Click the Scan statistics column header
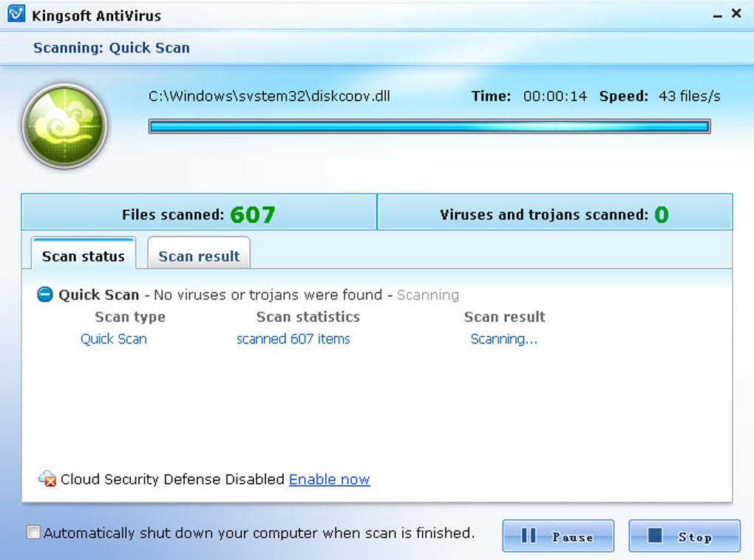Image resolution: width=754 pixels, height=560 pixels. (308, 317)
